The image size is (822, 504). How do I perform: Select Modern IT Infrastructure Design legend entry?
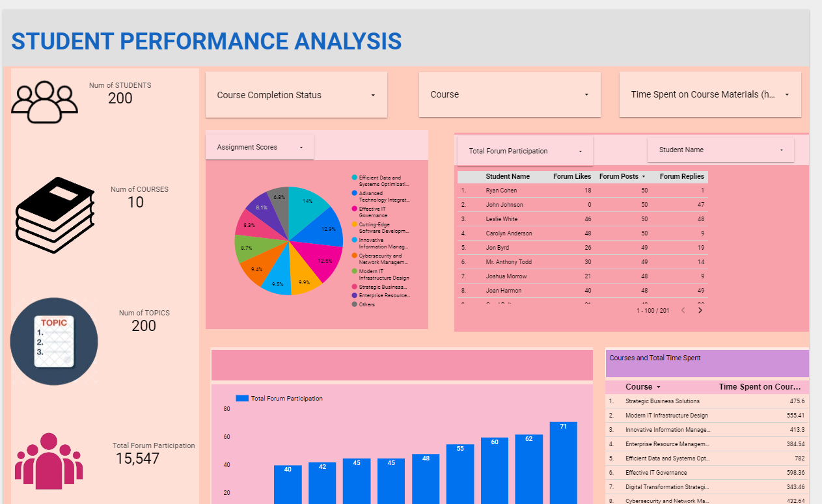[381, 274]
